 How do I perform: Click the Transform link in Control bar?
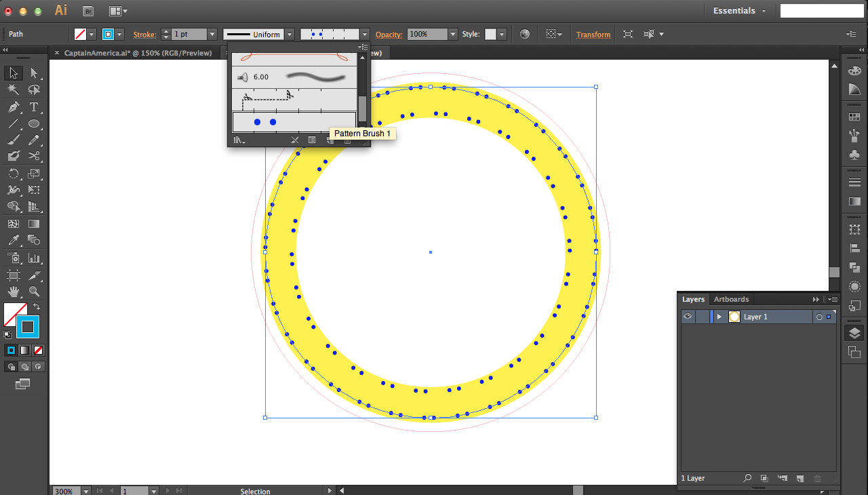click(593, 34)
